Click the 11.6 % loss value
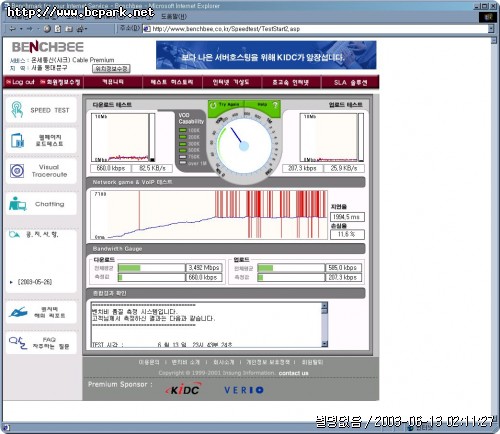500x434 pixels. click(347, 234)
